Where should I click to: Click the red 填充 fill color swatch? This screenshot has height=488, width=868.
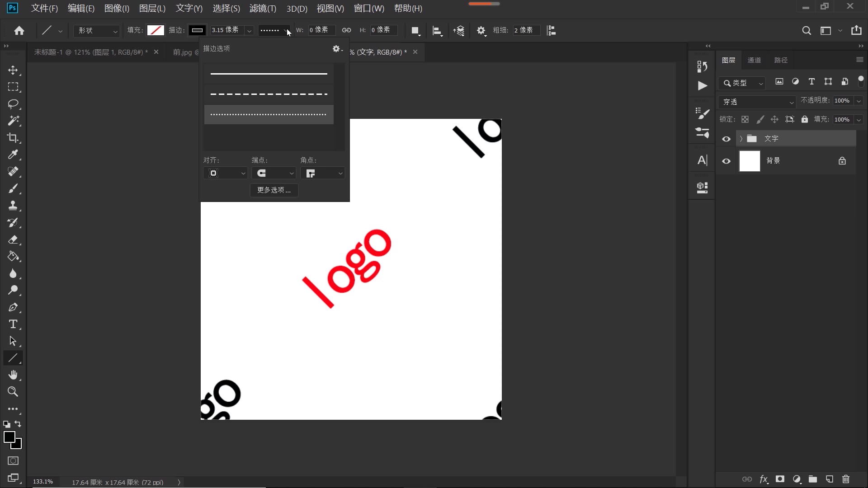[x=156, y=30]
